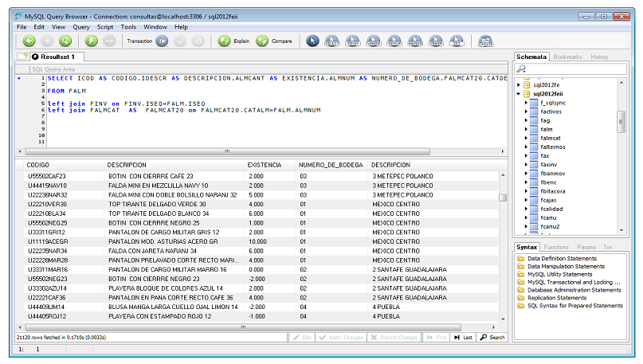The width and height of the screenshot is (643, 364).
Task: Expand the sql2012fe schema
Action: click(519, 85)
